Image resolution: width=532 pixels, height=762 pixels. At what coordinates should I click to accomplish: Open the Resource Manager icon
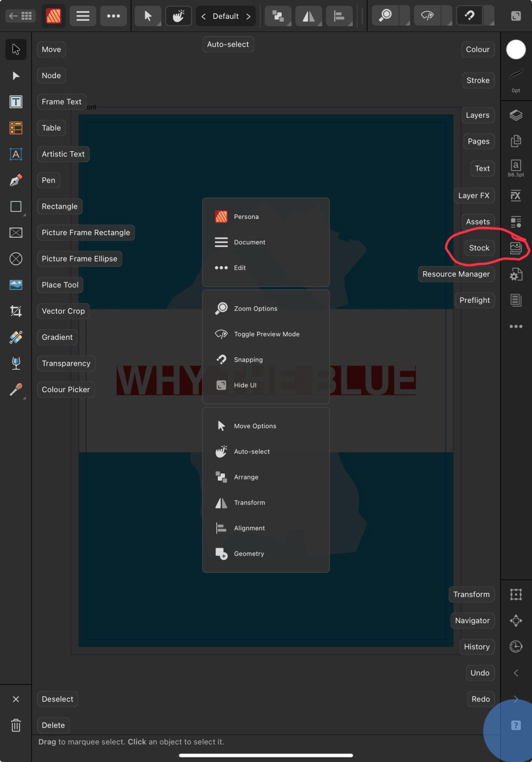point(516,274)
